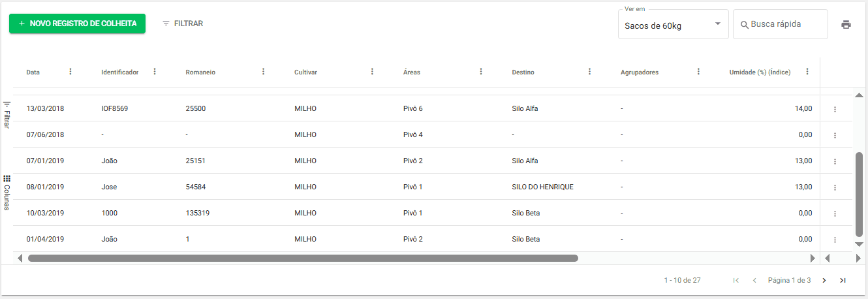Open column menu for Umidade header

click(x=807, y=72)
